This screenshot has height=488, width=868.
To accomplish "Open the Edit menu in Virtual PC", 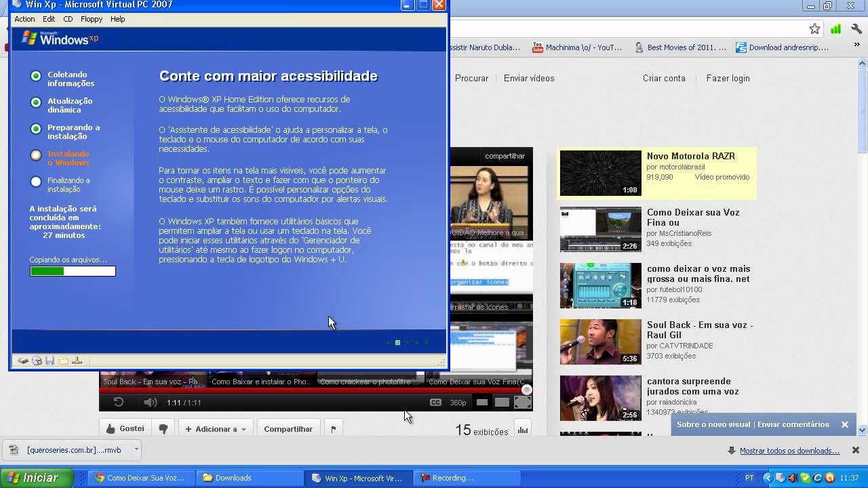I will [x=49, y=19].
